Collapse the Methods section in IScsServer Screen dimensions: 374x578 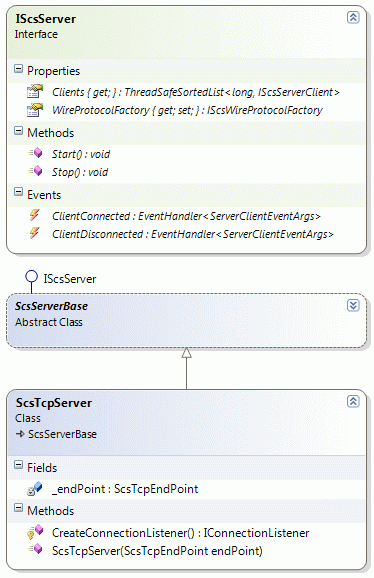pyautogui.click(x=18, y=130)
